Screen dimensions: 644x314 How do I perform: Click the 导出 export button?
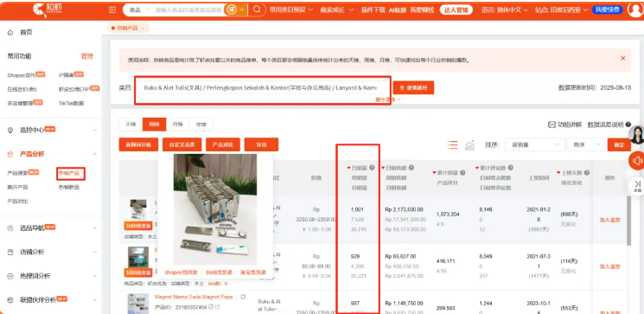click(x=261, y=144)
